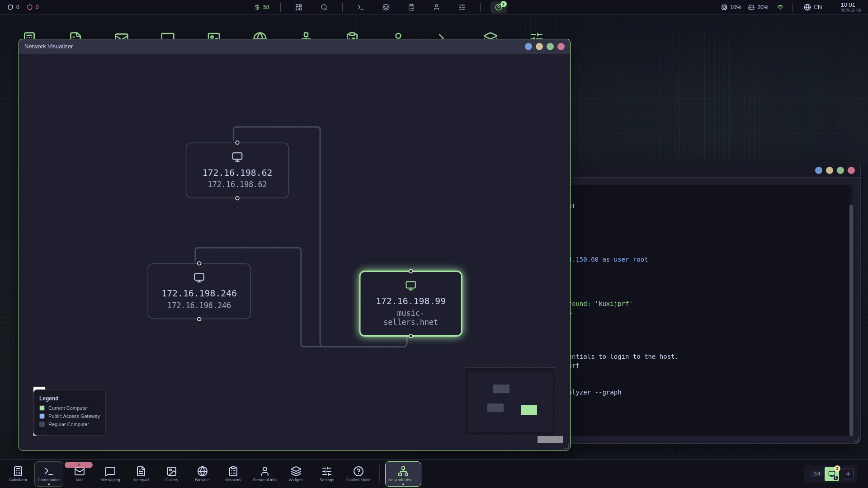Enter Guided Mode from the dock
This screenshot has width=868, height=488.
click(x=359, y=473)
